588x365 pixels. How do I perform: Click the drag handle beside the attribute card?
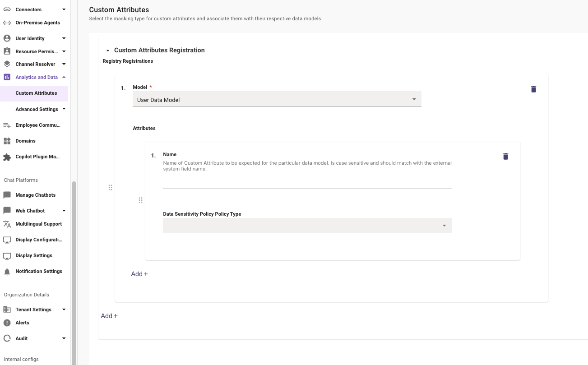(140, 200)
